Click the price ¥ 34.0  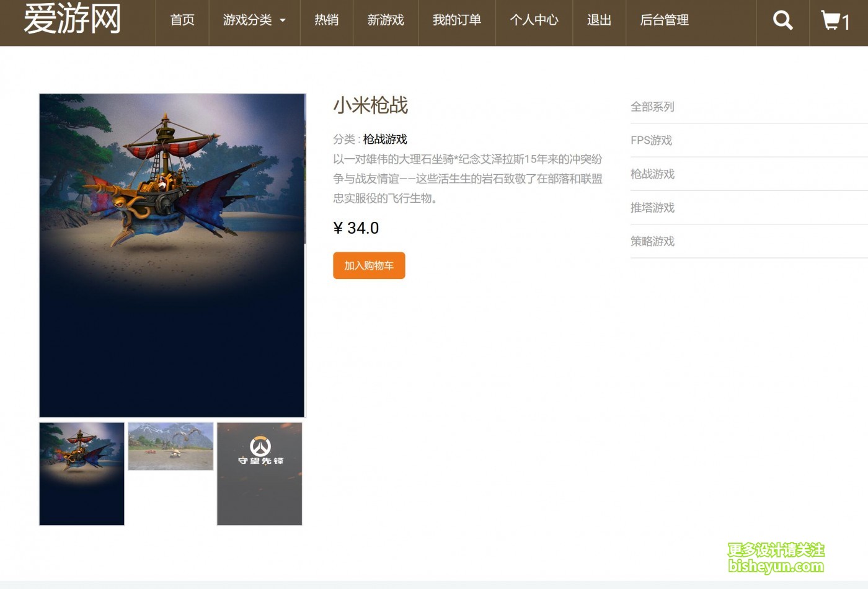coord(356,228)
